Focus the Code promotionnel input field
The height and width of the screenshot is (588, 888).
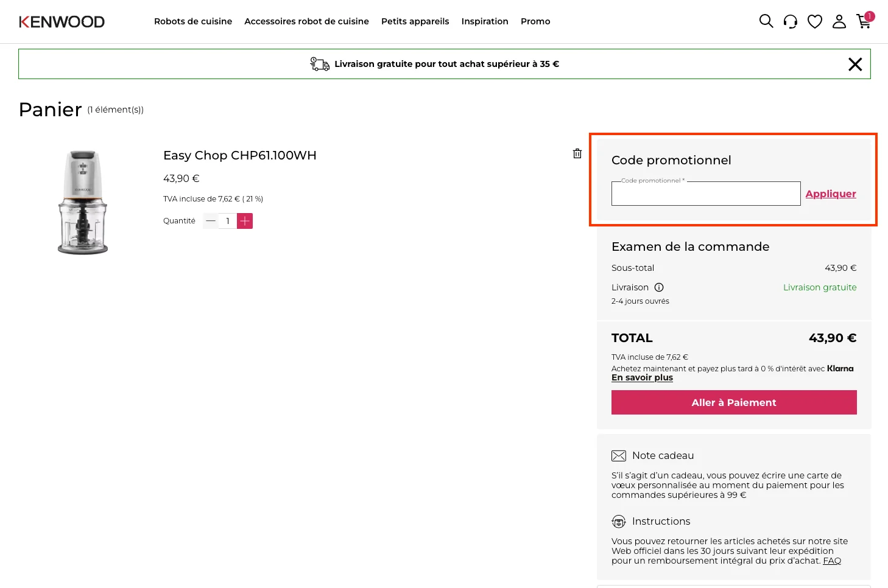point(706,194)
